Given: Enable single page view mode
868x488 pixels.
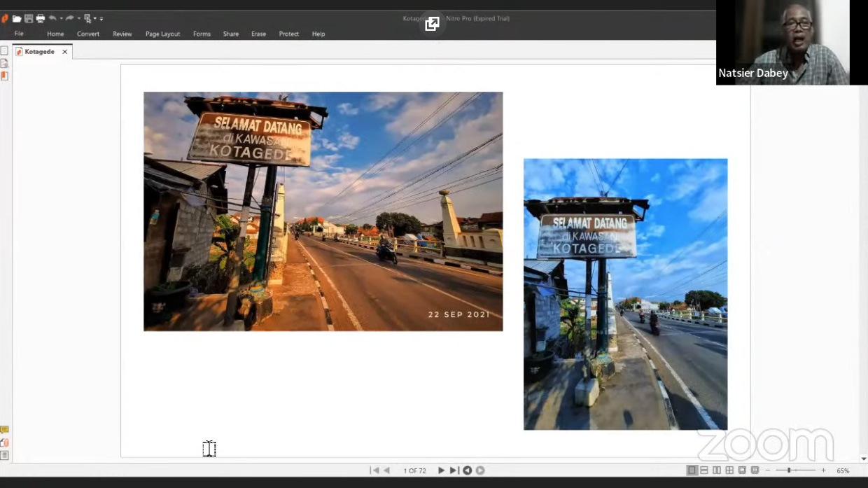Looking at the screenshot, I should click(692, 470).
